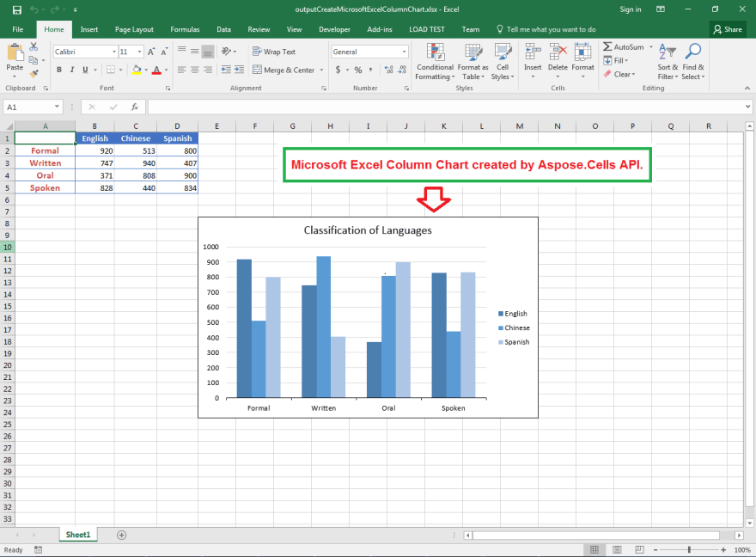Click Merge & Center button
This screenshot has width=756, height=557.
284,70
